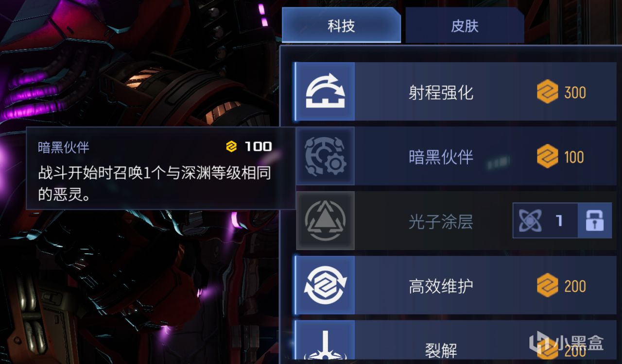Click the atom icon beside number 1

pyautogui.click(x=529, y=221)
